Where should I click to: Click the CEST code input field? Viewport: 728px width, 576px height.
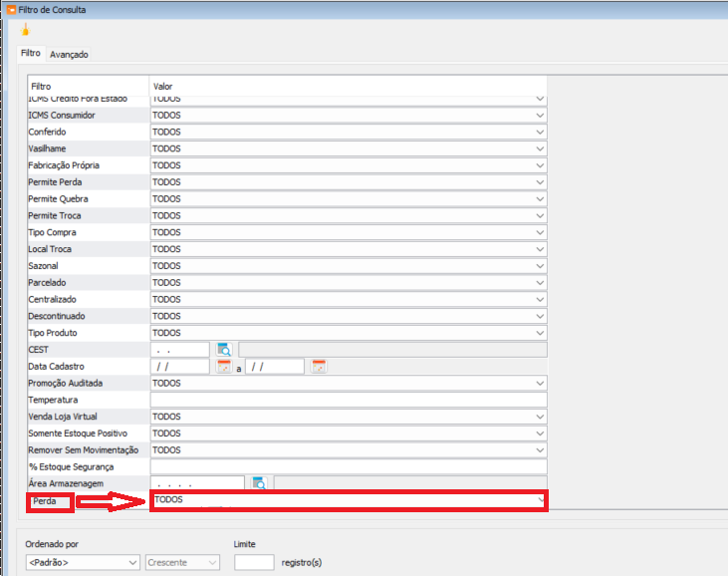point(180,350)
